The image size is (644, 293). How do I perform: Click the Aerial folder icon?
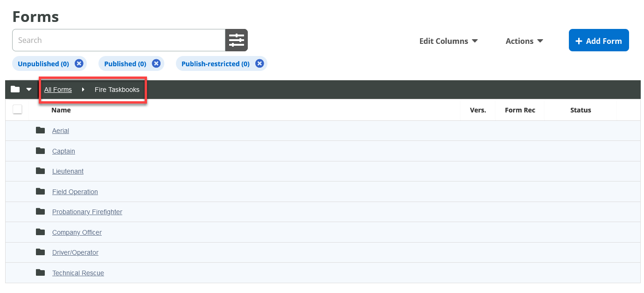(41, 130)
